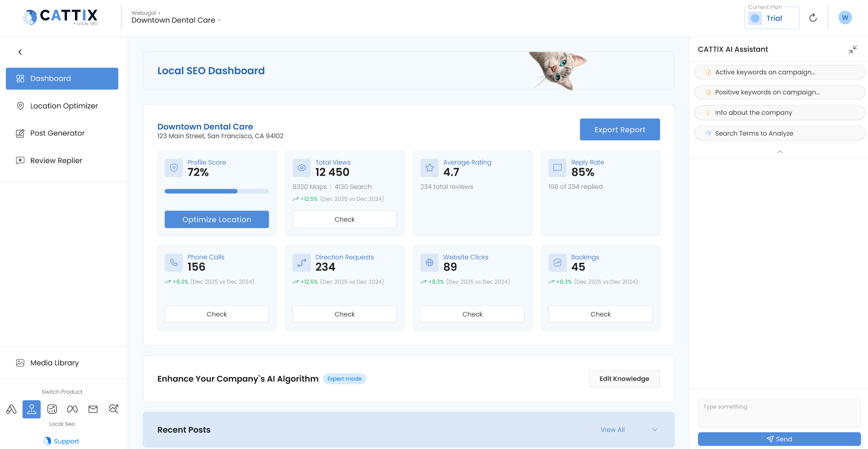The height and width of the screenshot is (449, 868).
Task: Click the Profile Score progress bar
Action: pyautogui.click(x=216, y=191)
